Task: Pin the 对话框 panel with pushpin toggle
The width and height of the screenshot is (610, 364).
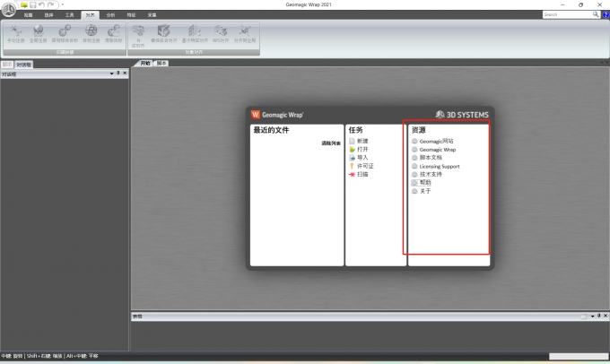Action: (x=118, y=74)
